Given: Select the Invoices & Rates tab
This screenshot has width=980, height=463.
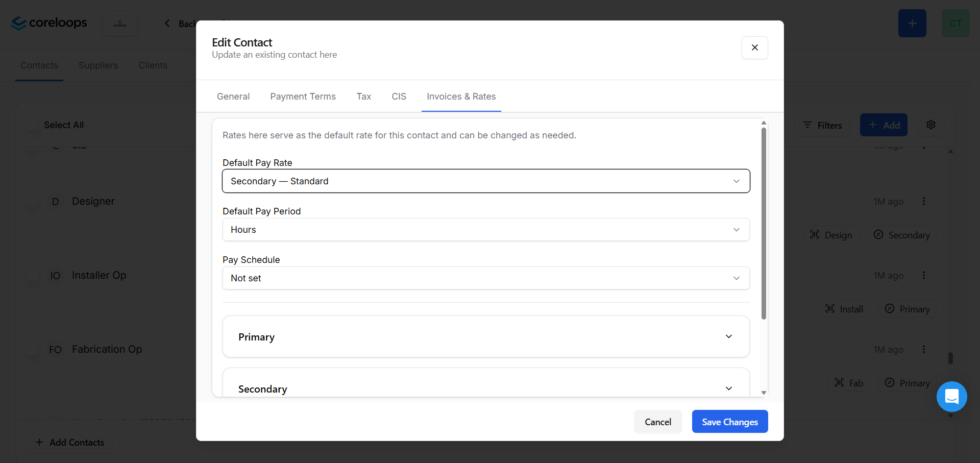Looking at the screenshot, I should coord(461,96).
